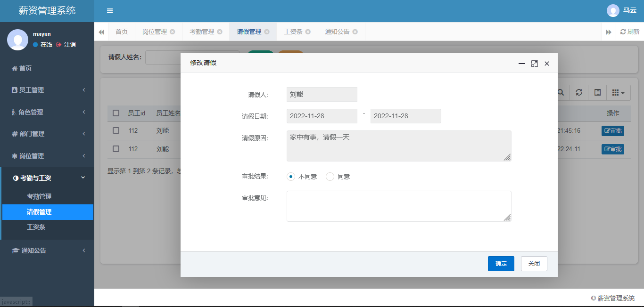Image resolution: width=644 pixels, height=307 pixels.
Task: Click the table search icon
Action: 561,93
